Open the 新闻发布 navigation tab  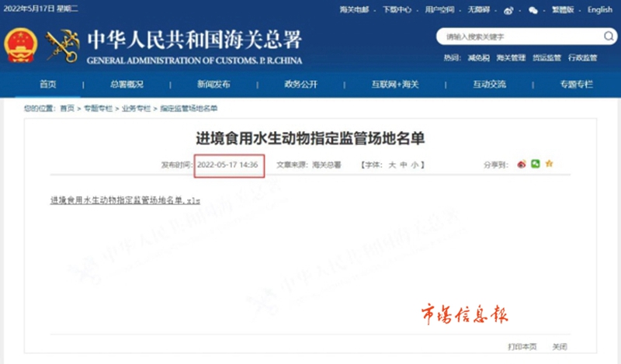[214, 84]
